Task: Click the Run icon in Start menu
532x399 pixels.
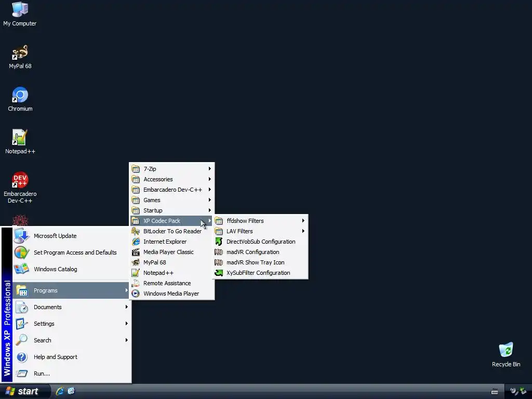Action: point(22,374)
